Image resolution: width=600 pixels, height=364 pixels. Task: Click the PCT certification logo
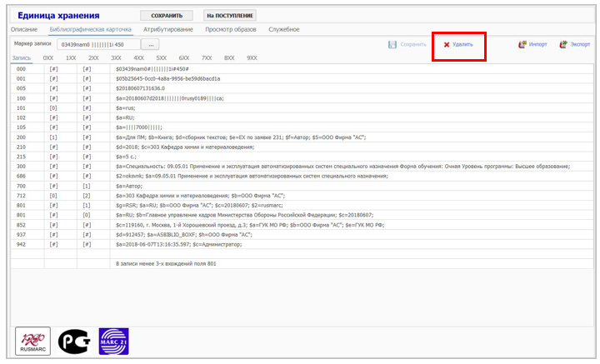(x=72, y=341)
